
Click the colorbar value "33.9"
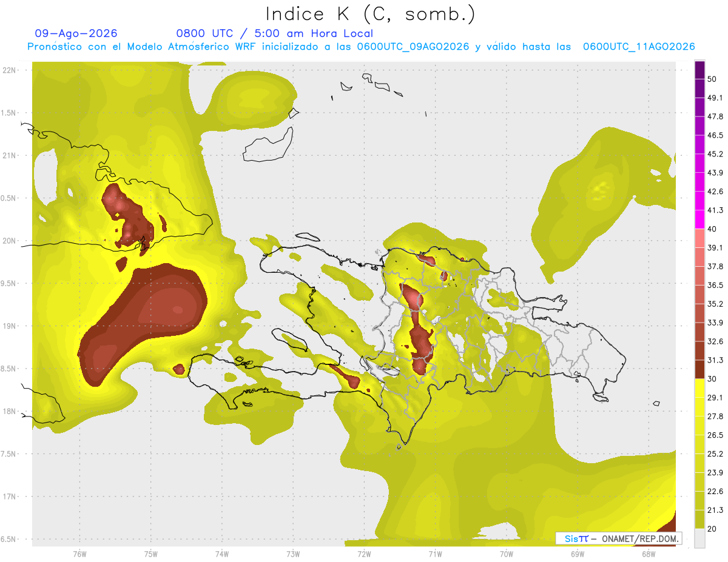pos(715,323)
